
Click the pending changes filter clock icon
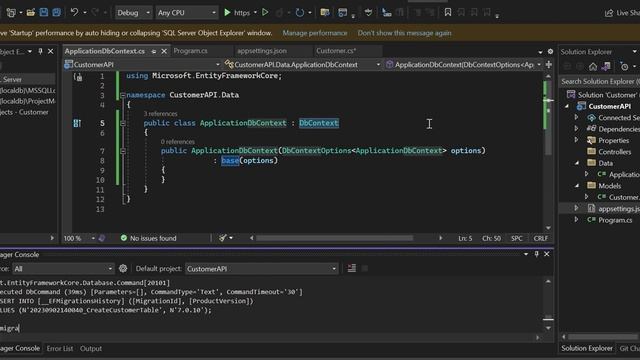(624, 67)
